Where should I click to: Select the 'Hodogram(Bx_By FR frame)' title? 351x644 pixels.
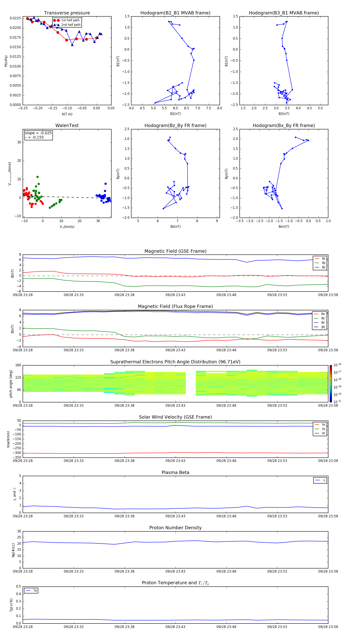click(x=284, y=125)
